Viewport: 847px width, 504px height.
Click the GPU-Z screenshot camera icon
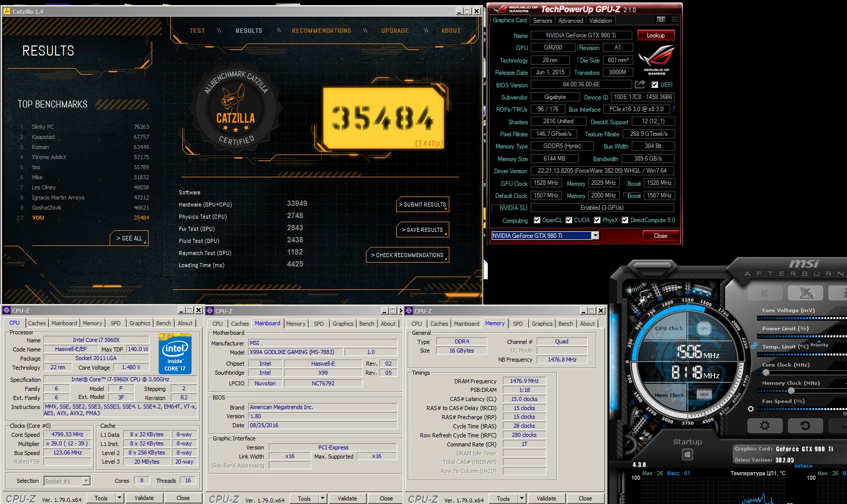click(661, 20)
